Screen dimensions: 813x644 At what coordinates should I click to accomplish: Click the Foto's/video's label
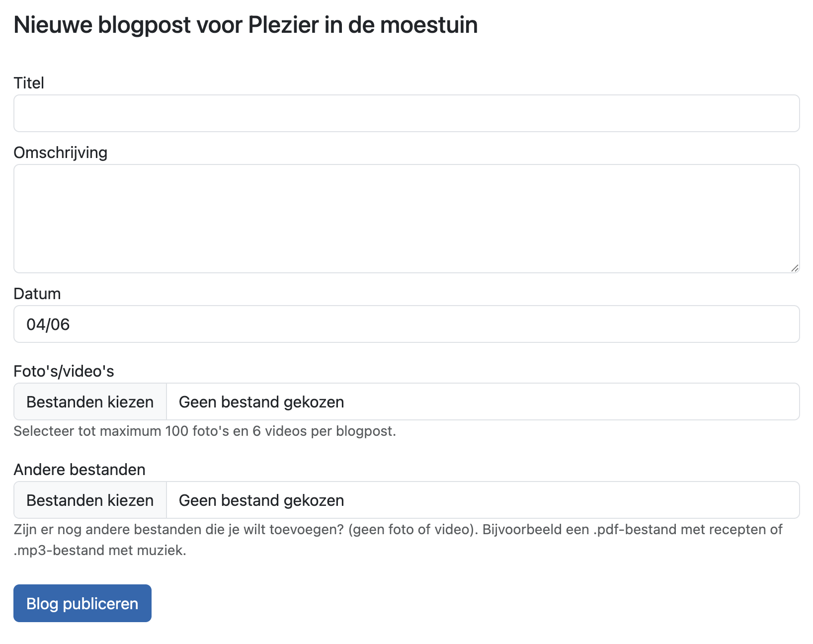coord(64,371)
